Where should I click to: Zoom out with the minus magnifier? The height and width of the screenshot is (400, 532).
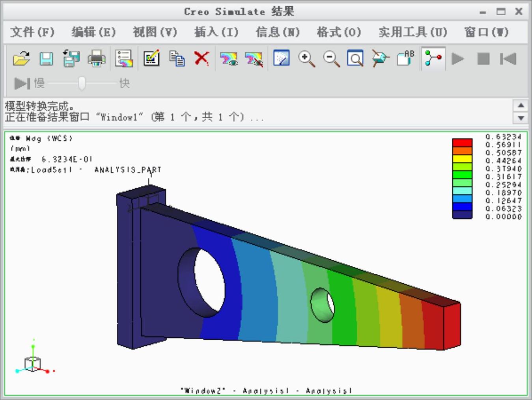pyautogui.click(x=331, y=59)
